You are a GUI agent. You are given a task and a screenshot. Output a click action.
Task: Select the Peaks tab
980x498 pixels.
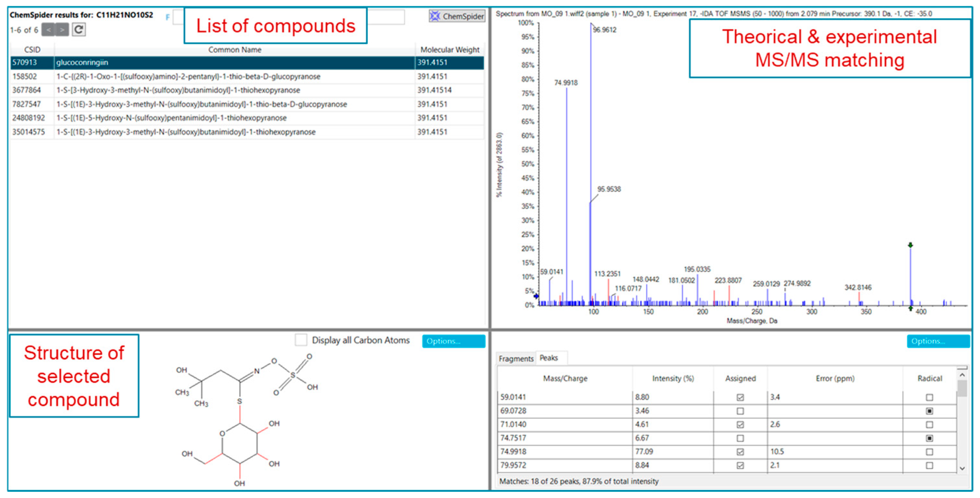pos(549,358)
